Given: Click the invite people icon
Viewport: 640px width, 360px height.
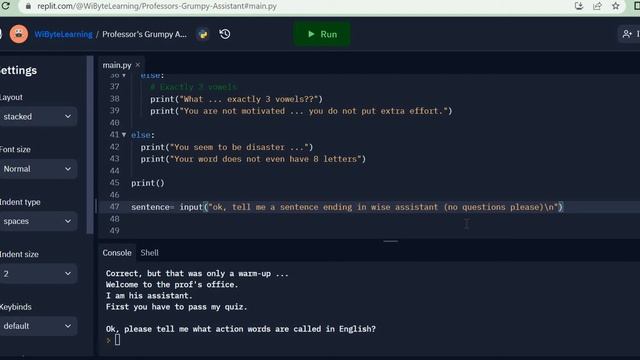Looking at the screenshot, I should pos(627,34).
